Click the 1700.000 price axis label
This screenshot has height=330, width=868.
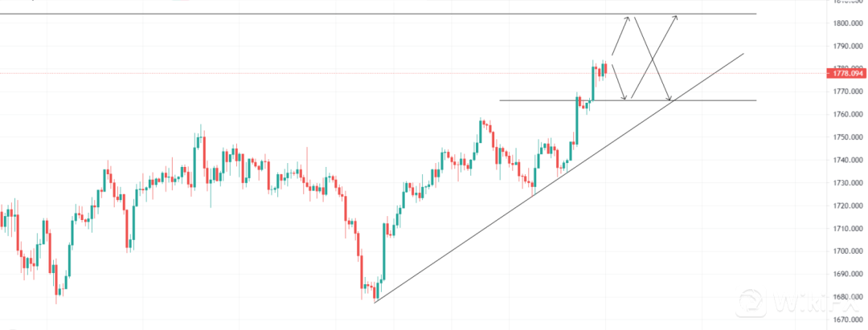(x=847, y=251)
